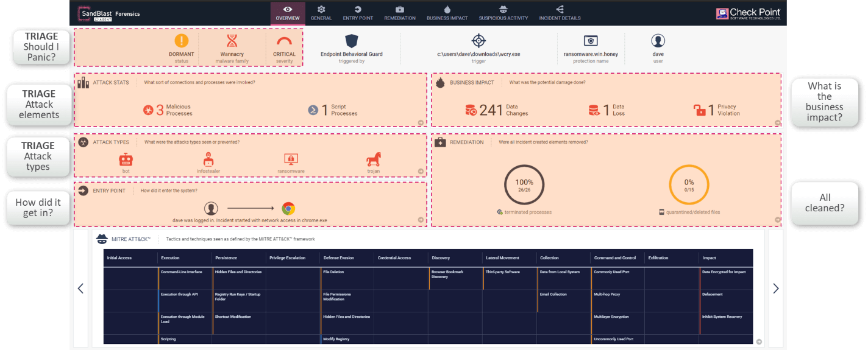Click the Data Changes database icon

click(471, 110)
